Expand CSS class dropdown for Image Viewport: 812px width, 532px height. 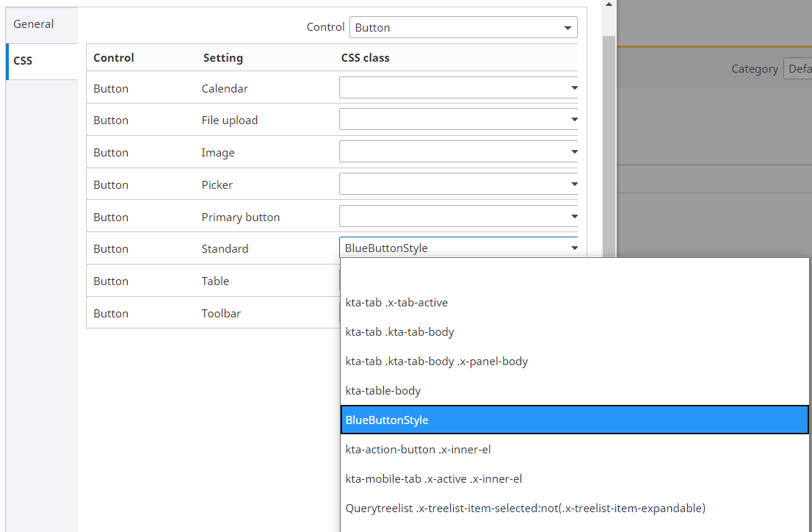coord(573,153)
